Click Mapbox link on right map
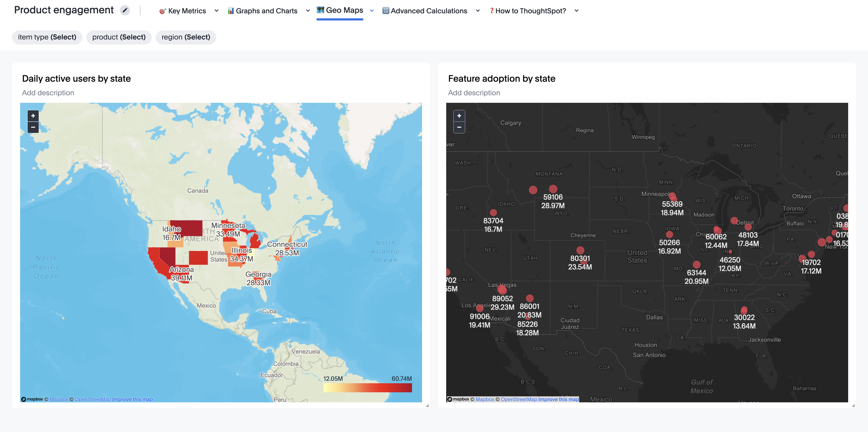 pos(485,399)
